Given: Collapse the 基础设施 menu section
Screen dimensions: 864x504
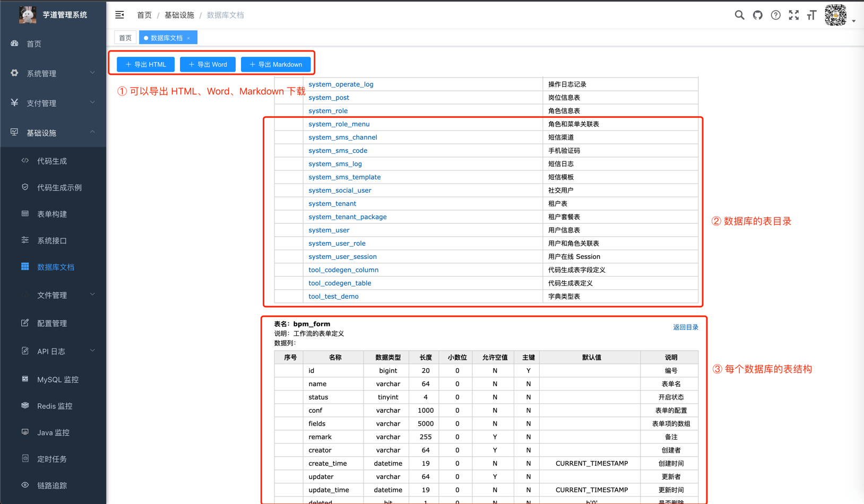Looking at the screenshot, I should point(53,133).
